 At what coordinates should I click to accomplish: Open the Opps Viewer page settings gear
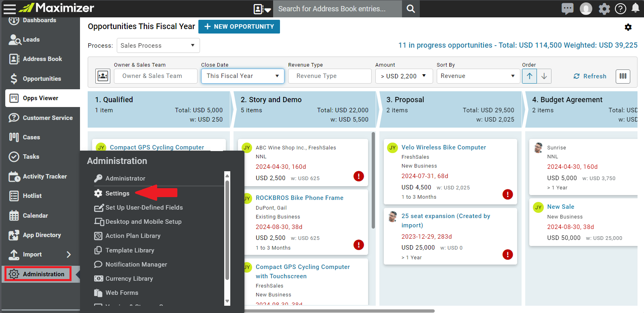click(628, 27)
